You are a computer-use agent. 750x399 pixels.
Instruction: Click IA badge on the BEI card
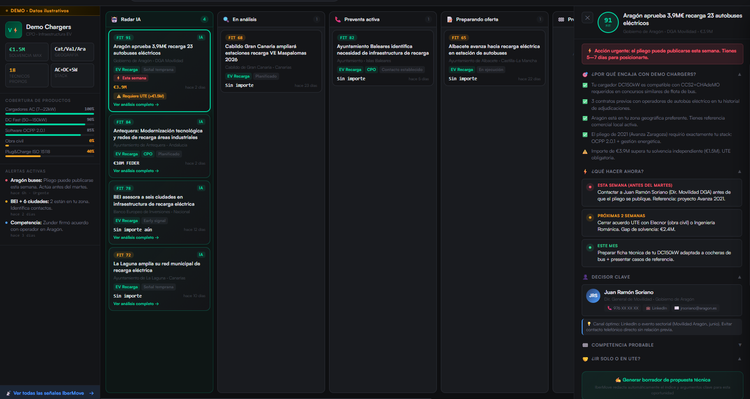pos(201,188)
